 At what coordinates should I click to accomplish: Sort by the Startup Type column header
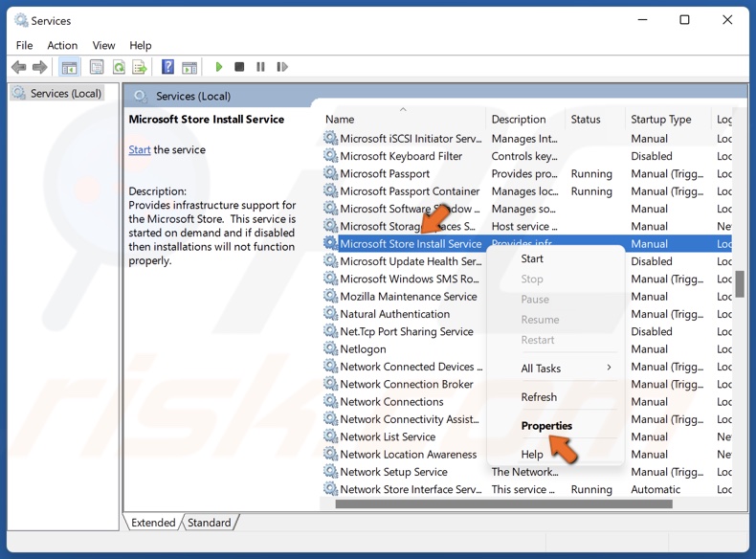coord(668,119)
